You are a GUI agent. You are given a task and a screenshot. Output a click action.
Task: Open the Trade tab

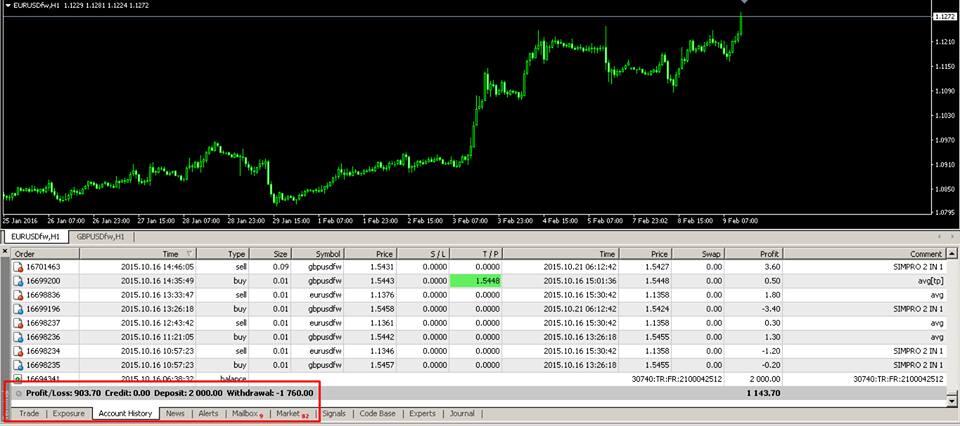[x=29, y=414]
